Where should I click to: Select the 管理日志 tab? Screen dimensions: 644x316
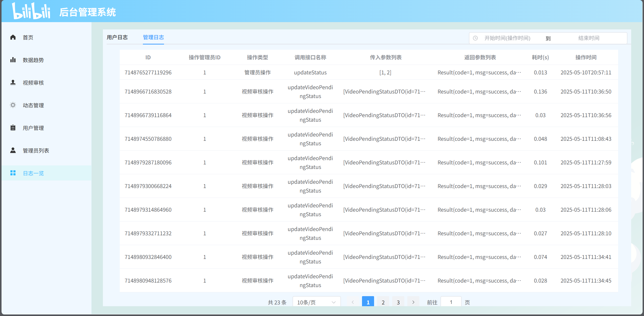click(153, 37)
